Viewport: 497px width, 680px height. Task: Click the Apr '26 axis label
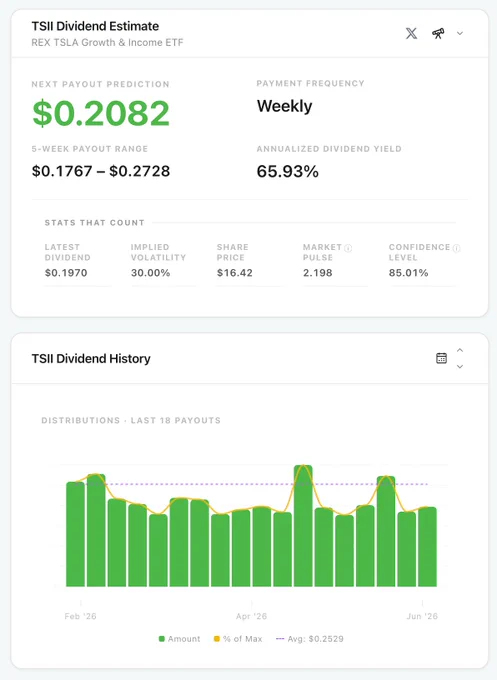point(252,616)
